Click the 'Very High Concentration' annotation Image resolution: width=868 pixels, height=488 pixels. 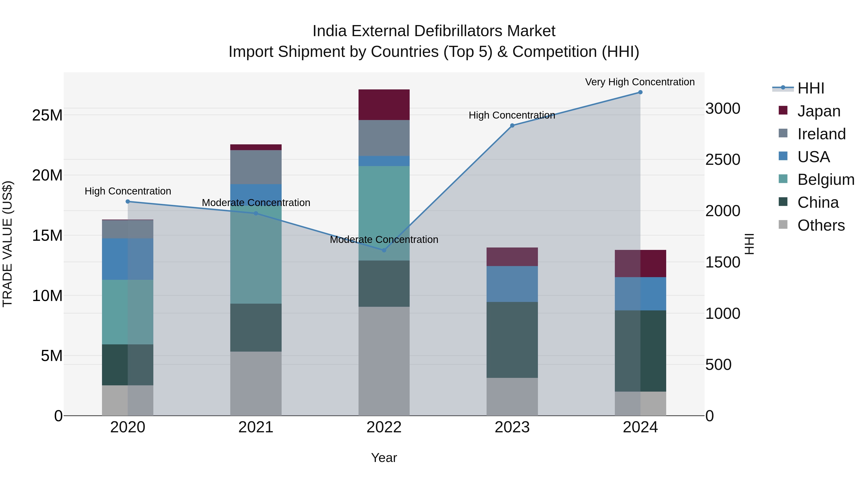640,82
